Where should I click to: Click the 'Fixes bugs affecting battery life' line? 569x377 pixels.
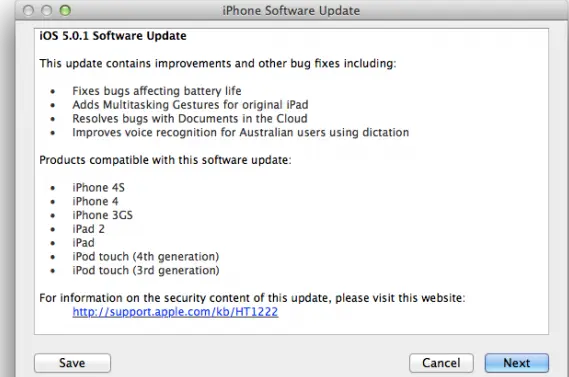(157, 91)
